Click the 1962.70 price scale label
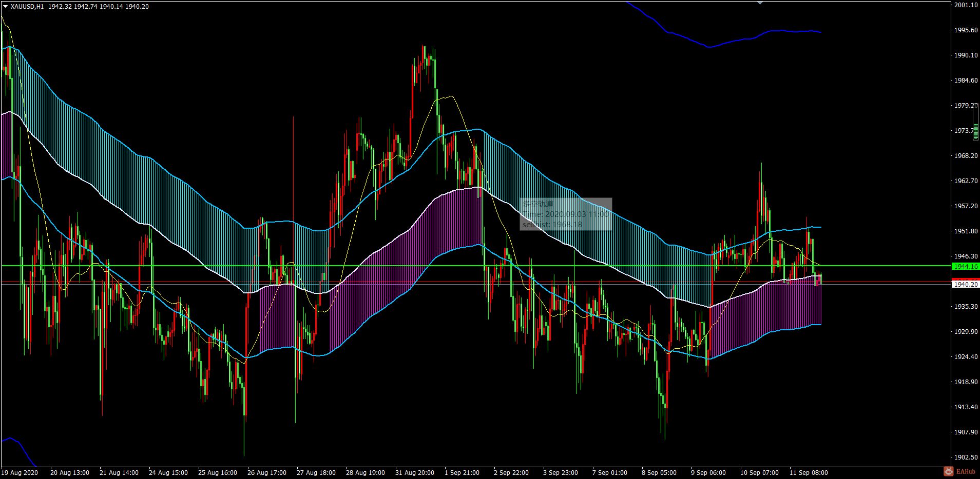980x479 pixels. click(966, 181)
